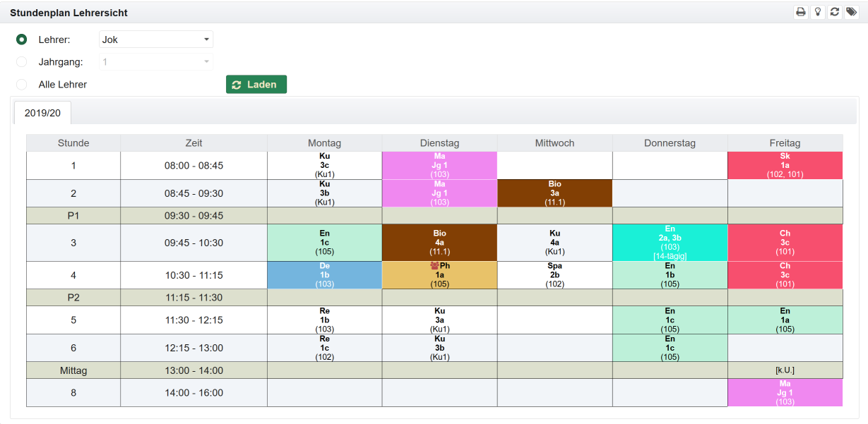Screen dimensions: 868x424
Task: Open the Lehrer dropdown showing Jok
Action: (x=156, y=40)
